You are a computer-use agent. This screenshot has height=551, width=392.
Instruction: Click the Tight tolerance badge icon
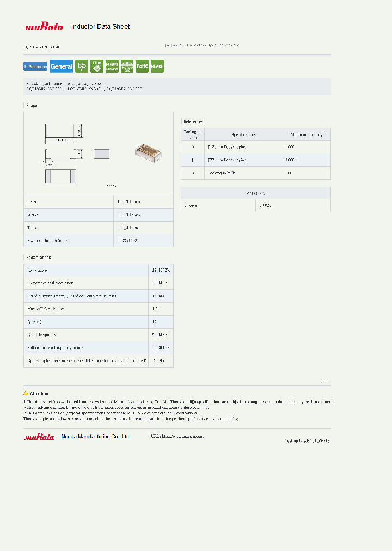[112, 66]
